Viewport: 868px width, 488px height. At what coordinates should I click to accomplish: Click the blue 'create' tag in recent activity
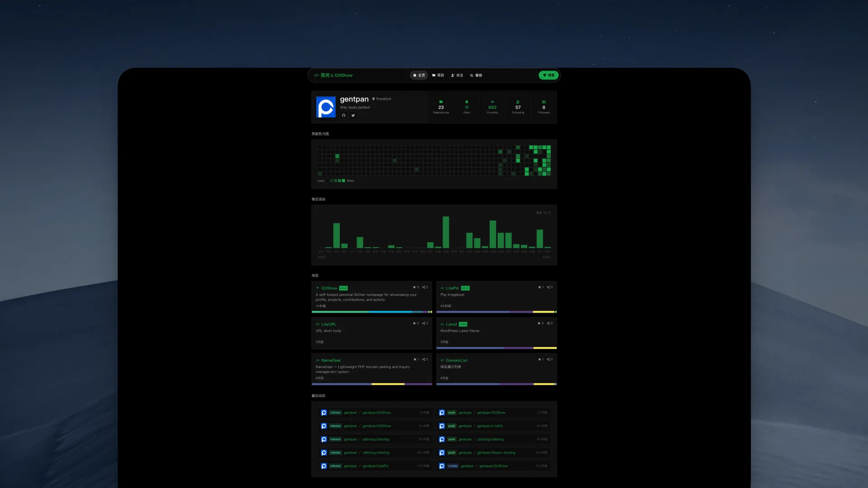click(453, 466)
